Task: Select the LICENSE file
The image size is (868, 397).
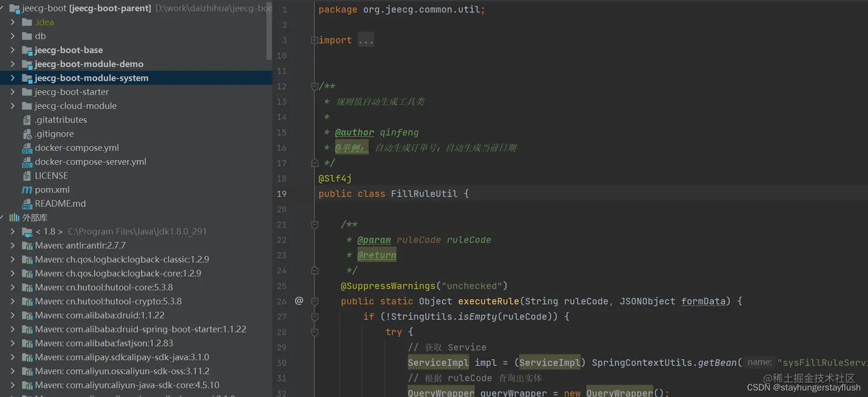Action: coord(51,176)
